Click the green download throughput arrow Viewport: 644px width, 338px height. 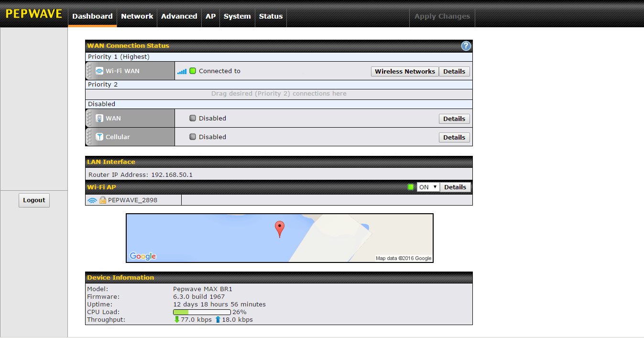176,319
